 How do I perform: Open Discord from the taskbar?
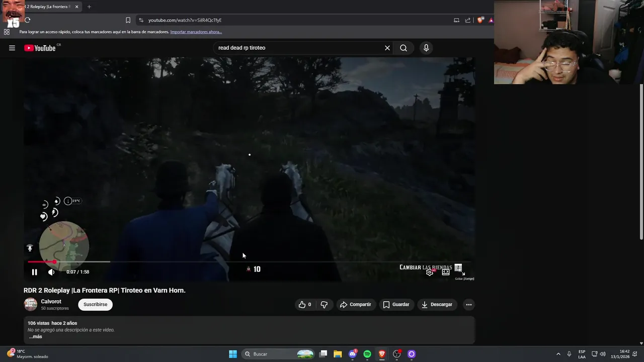pyautogui.click(x=353, y=354)
